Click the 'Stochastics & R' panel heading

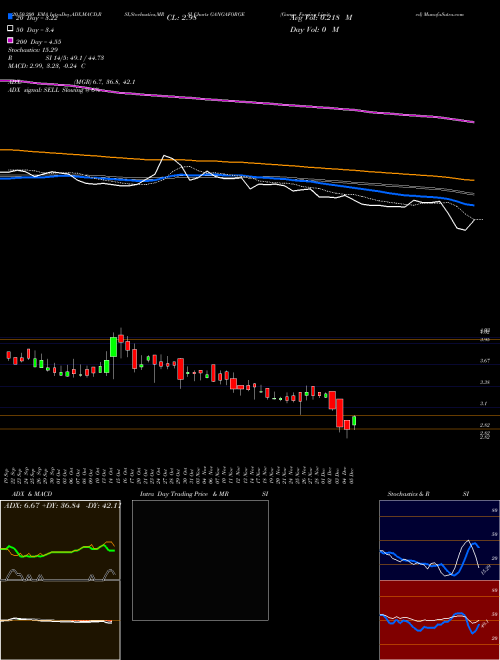(408, 494)
